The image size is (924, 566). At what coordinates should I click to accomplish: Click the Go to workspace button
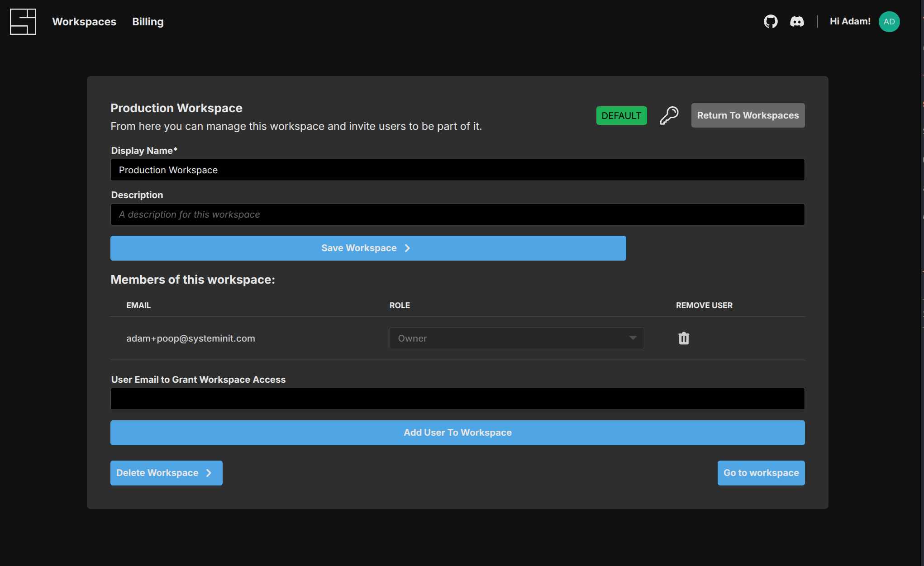[x=761, y=473]
